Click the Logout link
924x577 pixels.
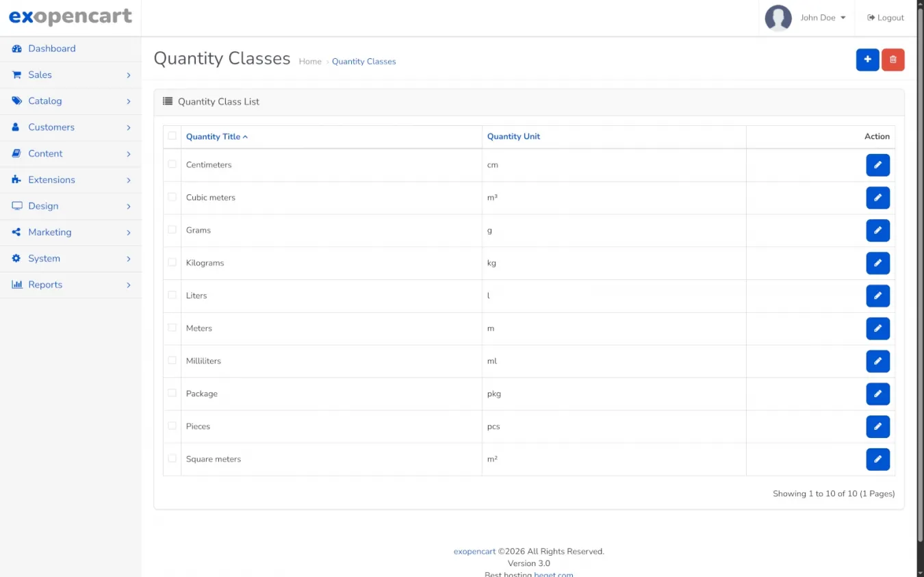pos(886,18)
